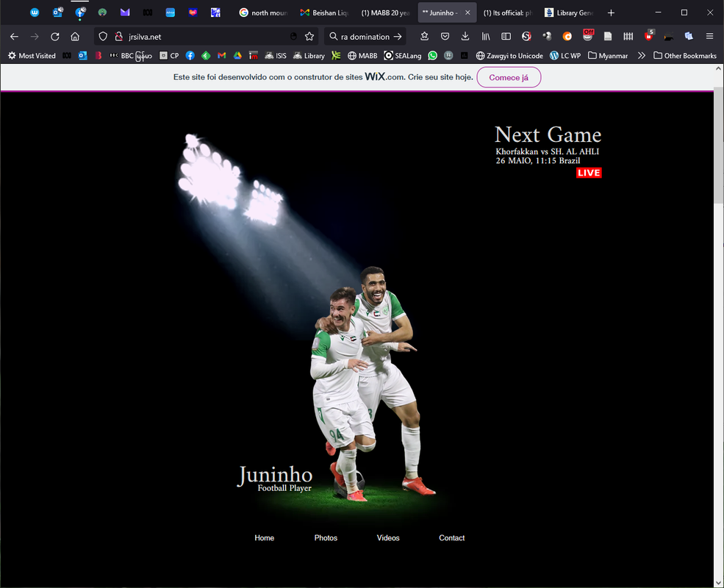This screenshot has height=588, width=724.
Task: Open the Videos page link
Action: (x=388, y=538)
